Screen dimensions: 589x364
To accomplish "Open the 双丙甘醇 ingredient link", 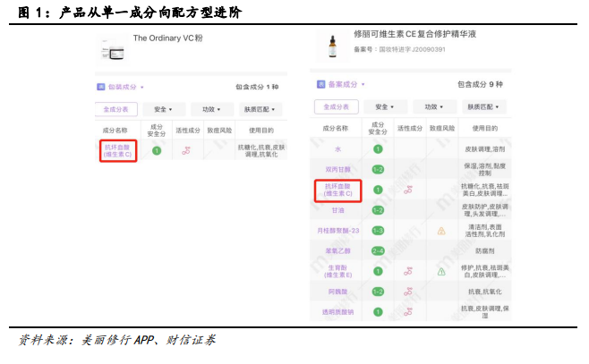I will (337, 170).
